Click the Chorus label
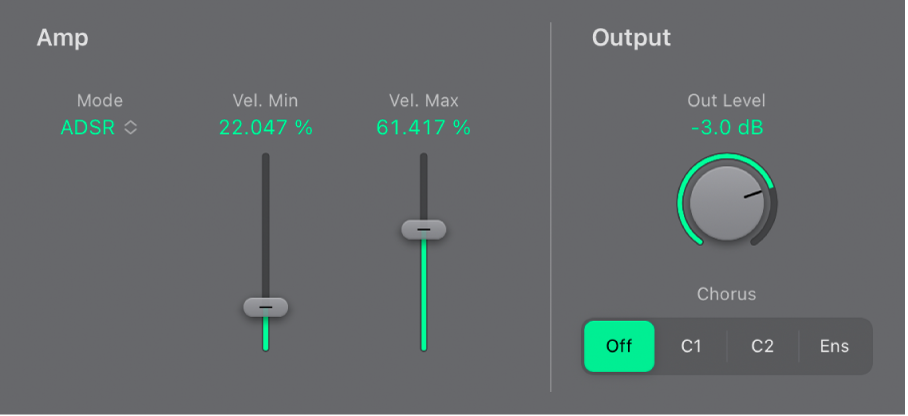Viewport: 908px width, 416px height. tap(727, 294)
